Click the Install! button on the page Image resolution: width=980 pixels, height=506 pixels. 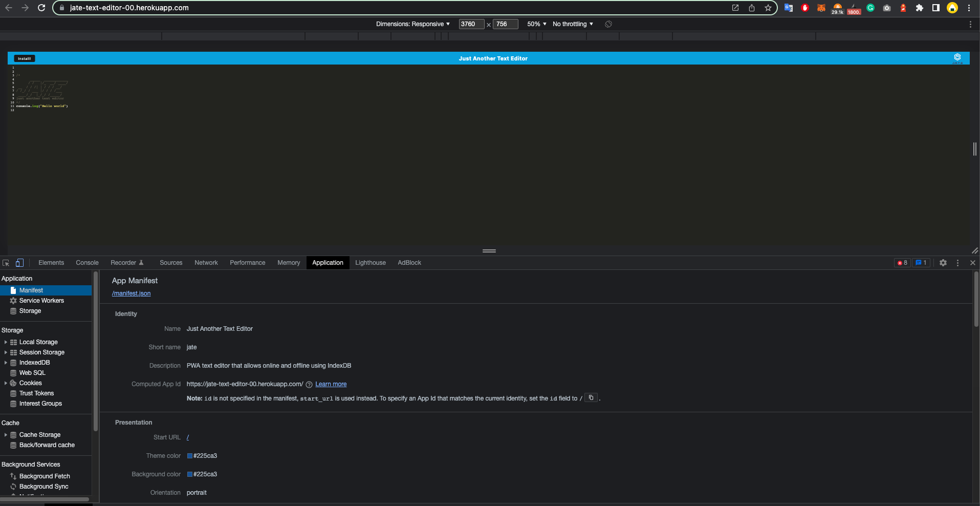pyautogui.click(x=24, y=58)
